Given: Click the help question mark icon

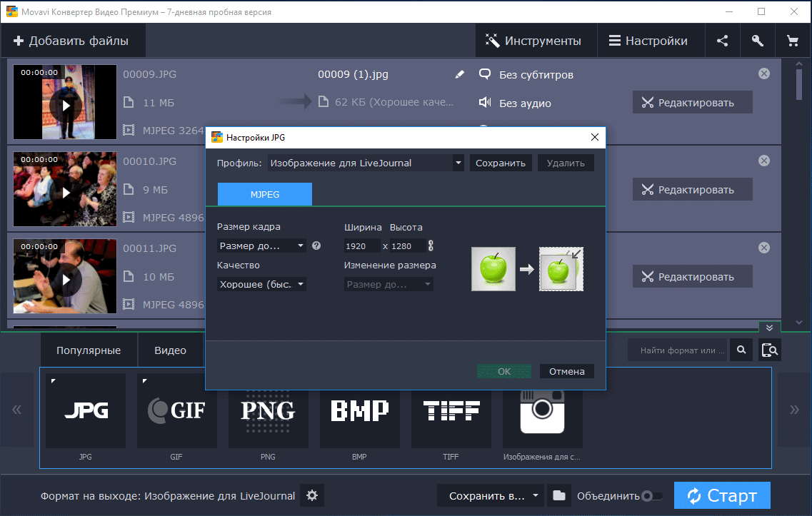Looking at the screenshot, I should click(x=316, y=246).
